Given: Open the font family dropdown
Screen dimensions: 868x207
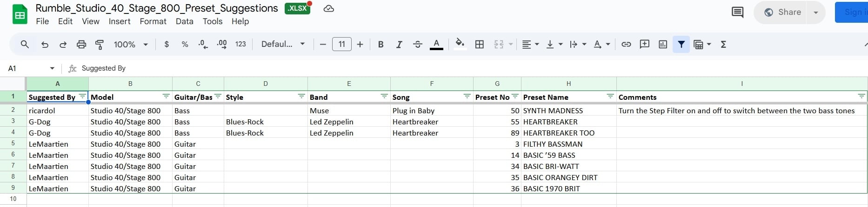Looking at the screenshot, I should click(x=283, y=44).
